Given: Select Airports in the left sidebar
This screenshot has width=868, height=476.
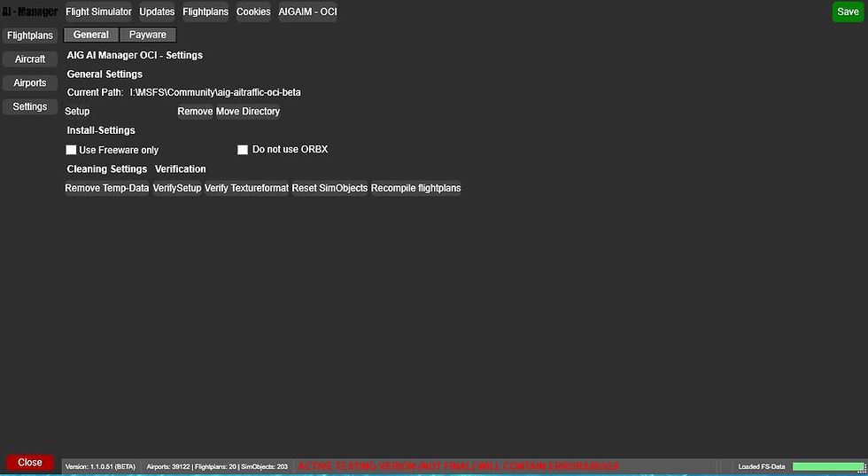Looking at the screenshot, I should pos(30,83).
